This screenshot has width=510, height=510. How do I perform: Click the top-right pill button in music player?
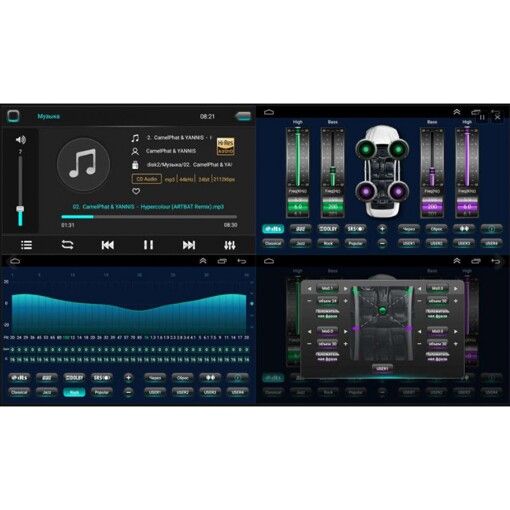click(x=243, y=116)
